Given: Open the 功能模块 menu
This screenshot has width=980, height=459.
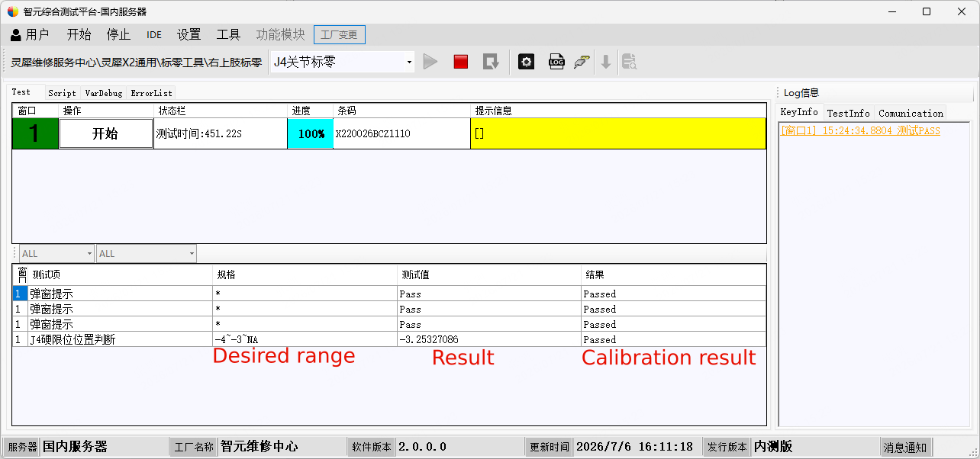Looking at the screenshot, I should (280, 34).
